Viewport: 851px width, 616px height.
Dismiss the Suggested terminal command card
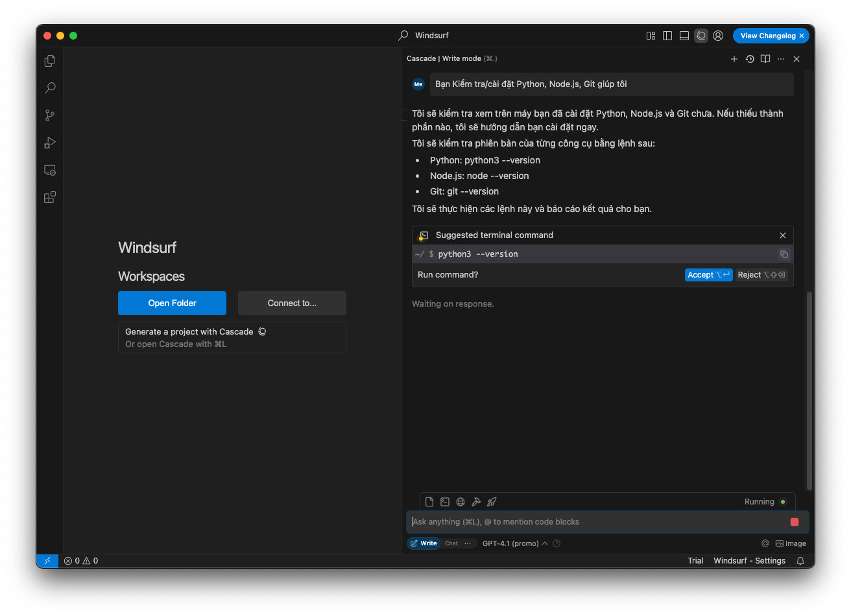[783, 235]
